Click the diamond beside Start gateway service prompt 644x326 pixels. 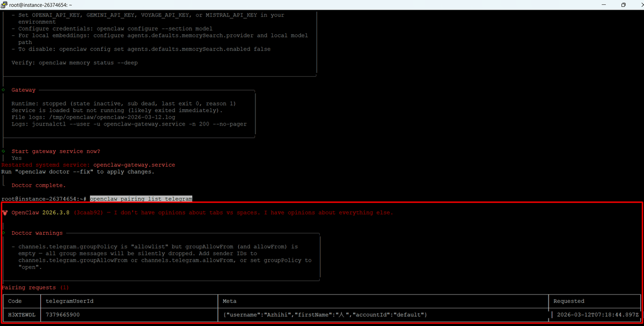3,151
